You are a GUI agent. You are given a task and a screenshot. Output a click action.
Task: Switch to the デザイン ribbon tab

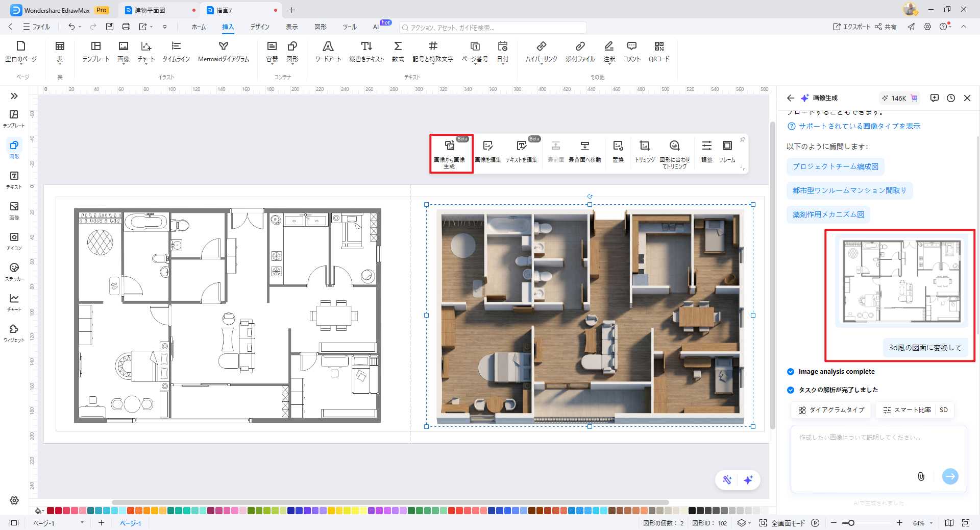point(259,27)
